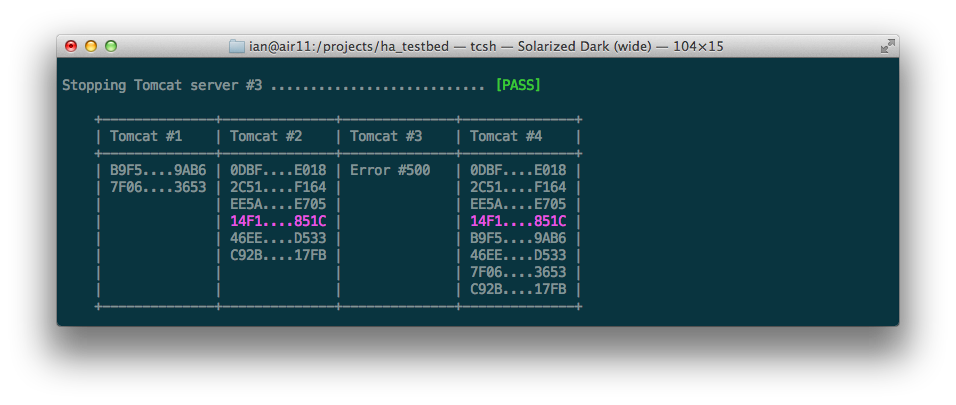Viewport: 956px width, 405px height.
Task: Click the folder proxy icon in title bar
Action: pyautogui.click(x=237, y=47)
